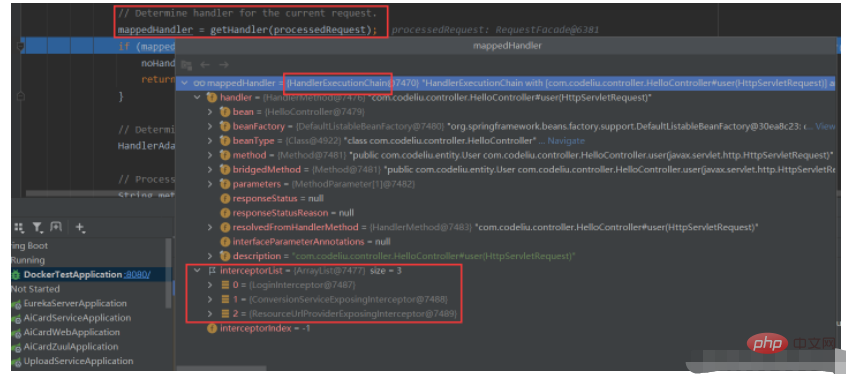Click the interceptorIndex = -1 row
The height and width of the screenshot is (376, 846).
tap(264, 329)
